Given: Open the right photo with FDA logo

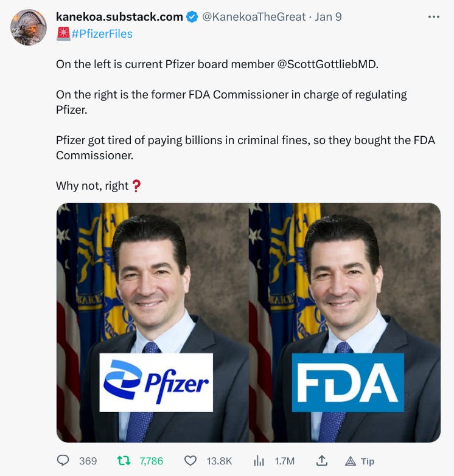Looking at the screenshot, I should point(344,322).
